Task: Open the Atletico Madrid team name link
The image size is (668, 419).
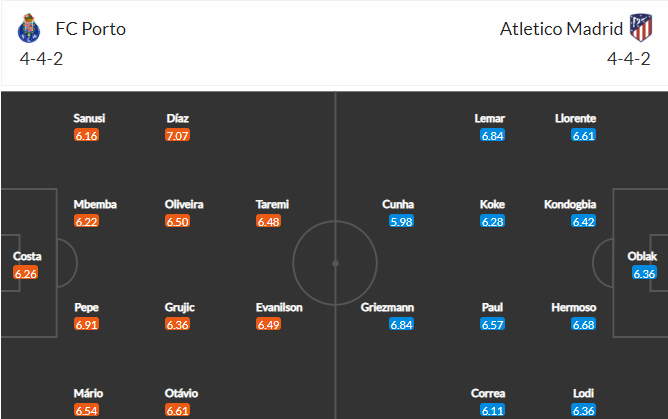Action: coord(561,29)
